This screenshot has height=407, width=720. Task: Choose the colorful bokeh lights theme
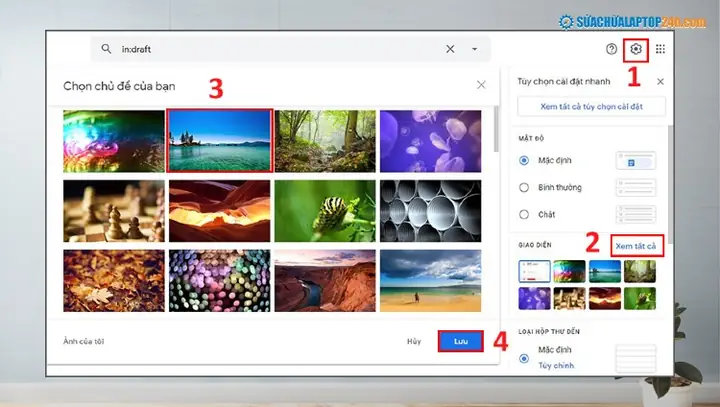219,281
